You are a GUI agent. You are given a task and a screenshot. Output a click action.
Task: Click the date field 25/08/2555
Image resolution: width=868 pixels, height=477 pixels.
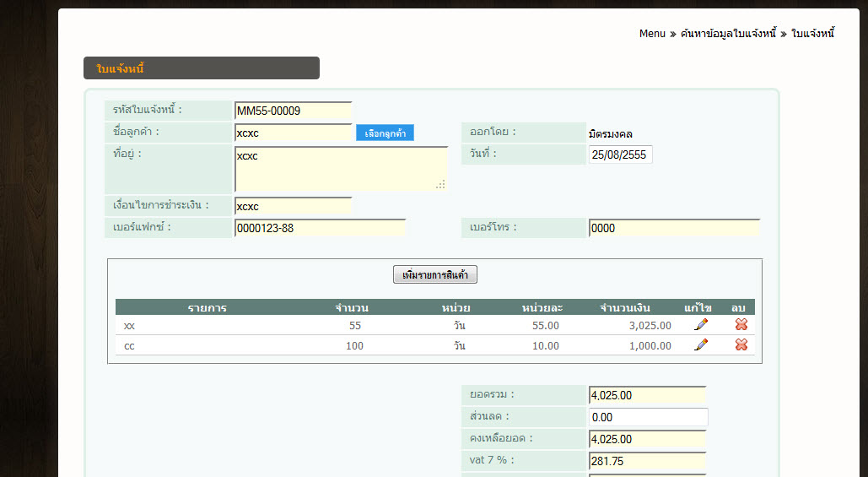621,154
